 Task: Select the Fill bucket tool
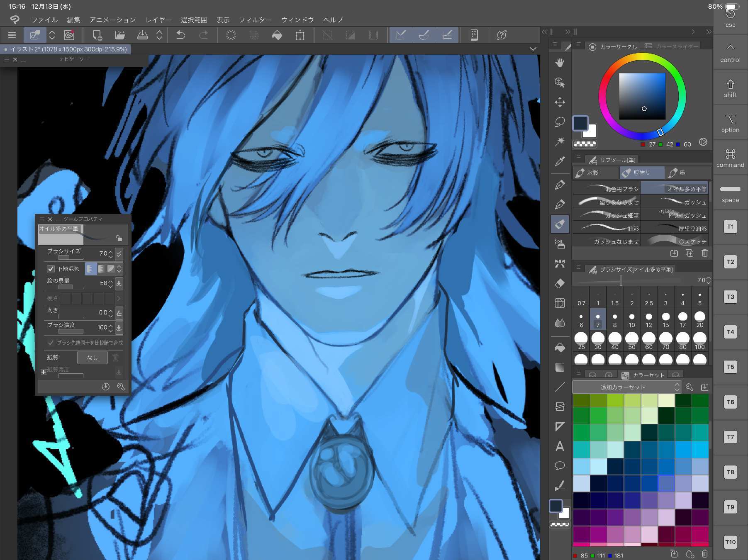560,347
